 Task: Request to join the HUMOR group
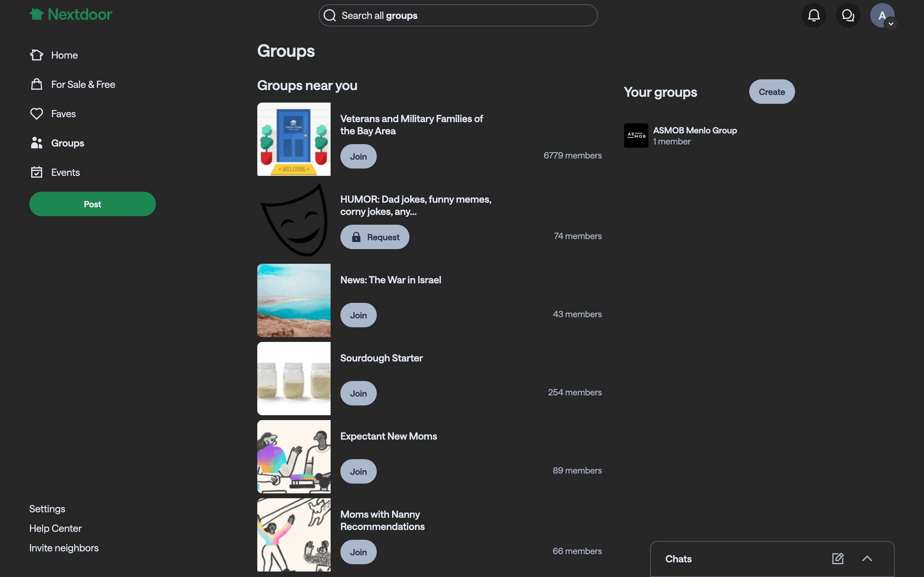point(375,237)
